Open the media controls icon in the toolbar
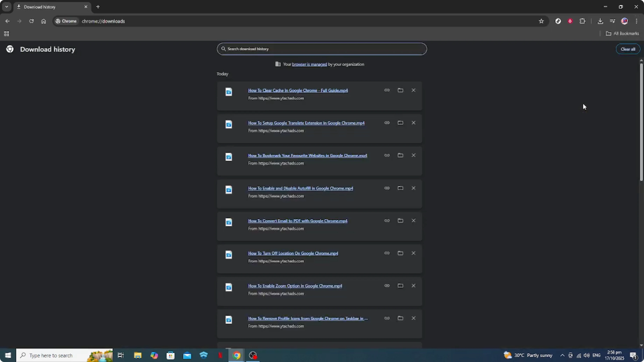The width and height of the screenshot is (644, 362). tap(612, 21)
